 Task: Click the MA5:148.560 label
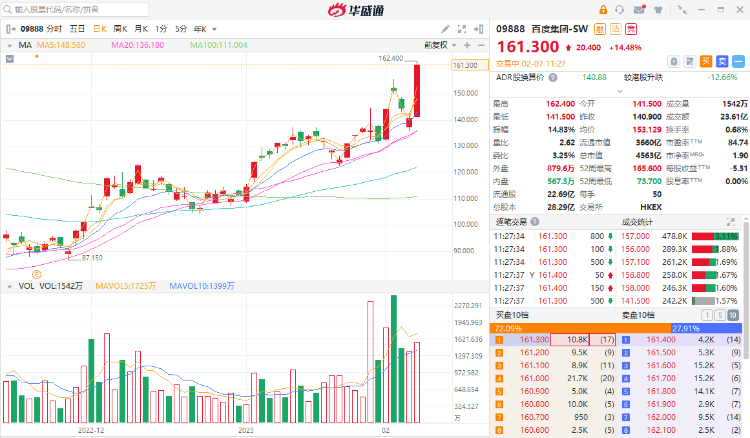click(x=61, y=45)
